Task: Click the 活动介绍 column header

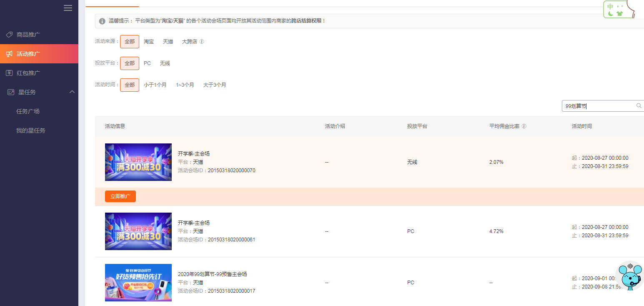Action: (335, 126)
